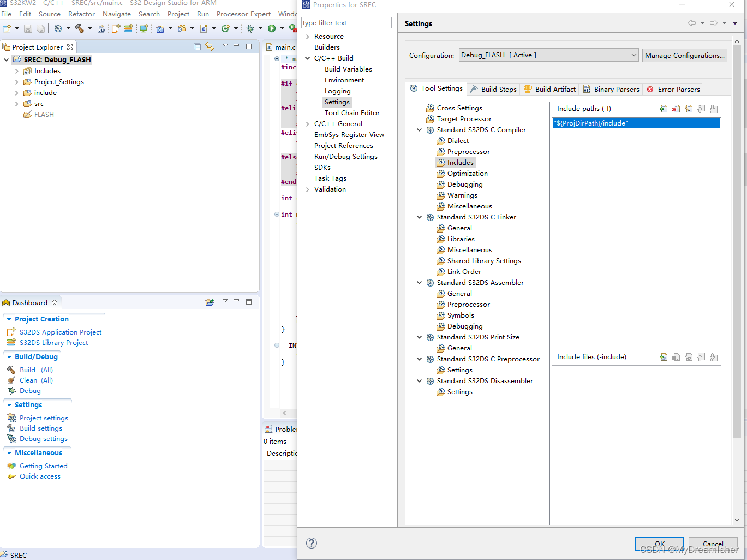The height and width of the screenshot is (560, 747).
Task: Collapse Standard S32DS C Linker node
Action: 420,217
